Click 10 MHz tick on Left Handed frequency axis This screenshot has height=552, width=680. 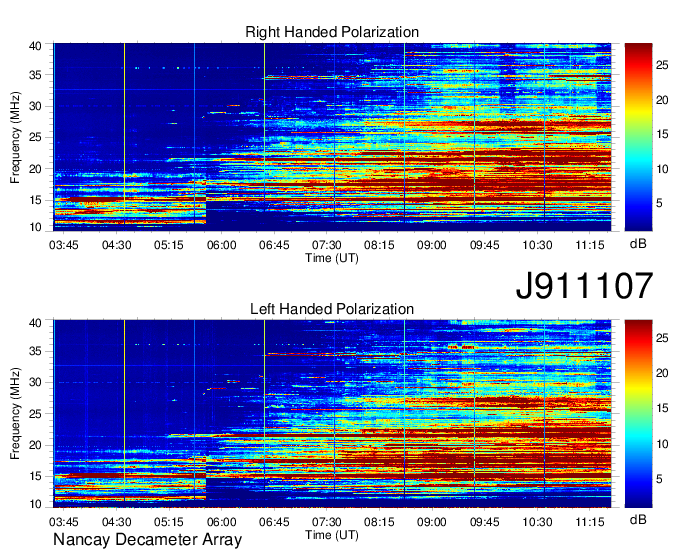click(x=35, y=504)
